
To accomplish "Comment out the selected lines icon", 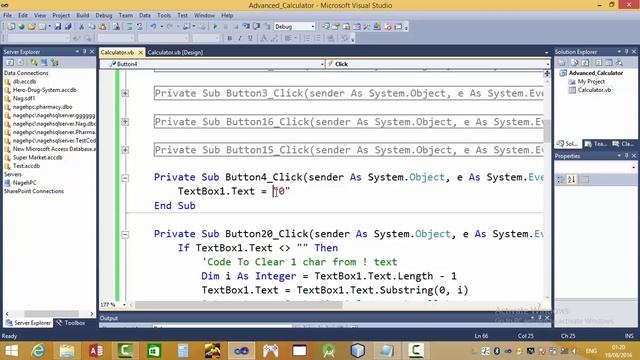I will coord(129,27).
